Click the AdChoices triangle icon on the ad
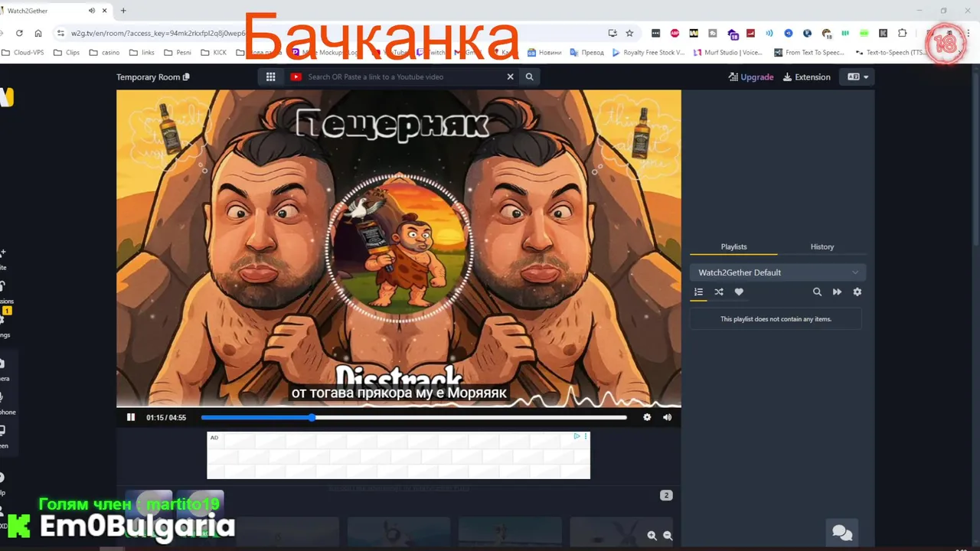The width and height of the screenshot is (980, 551). pos(577,436)
